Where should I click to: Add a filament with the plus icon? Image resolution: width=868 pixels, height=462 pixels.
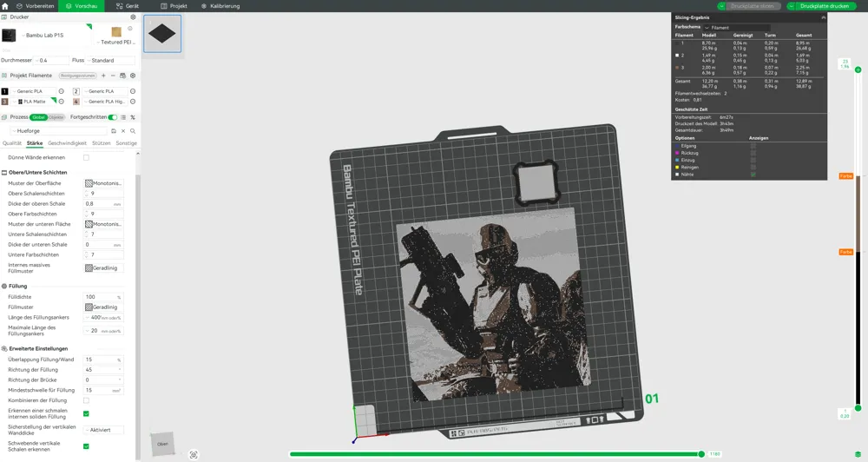point(103,76)
